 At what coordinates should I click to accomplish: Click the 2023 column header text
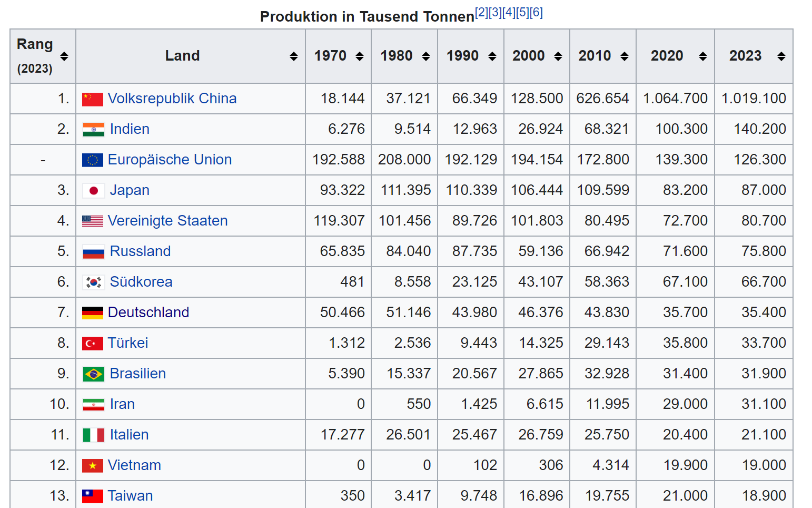coord(746,56)
